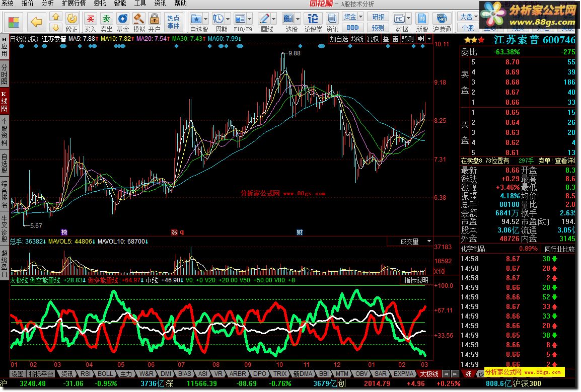The width and height of the screenshot is (581, 392).
Task: Open the 模拟 simulation gavel icon
Action: (x=139, y=22)
